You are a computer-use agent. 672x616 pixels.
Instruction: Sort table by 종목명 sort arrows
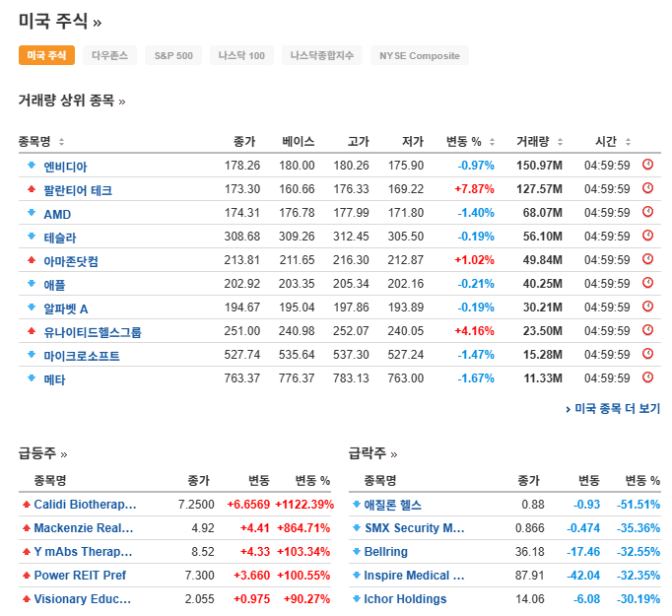pyautogui.click(x=61, y=142)
